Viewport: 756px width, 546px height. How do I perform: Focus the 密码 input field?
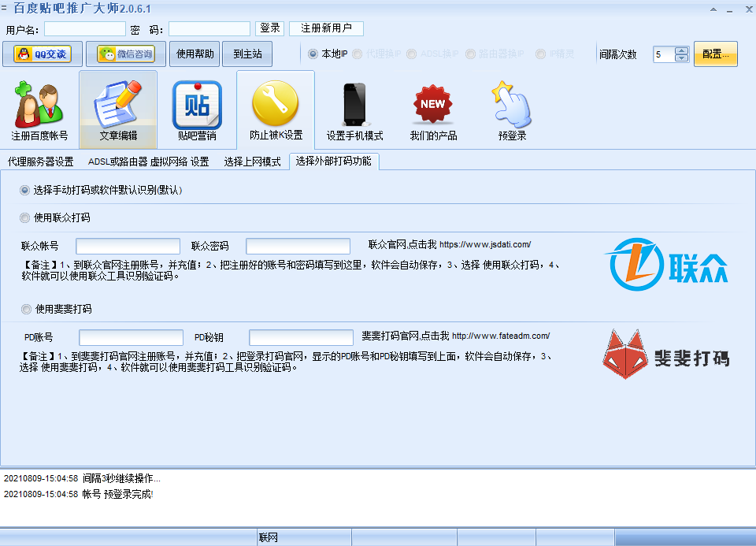[209, 29]
